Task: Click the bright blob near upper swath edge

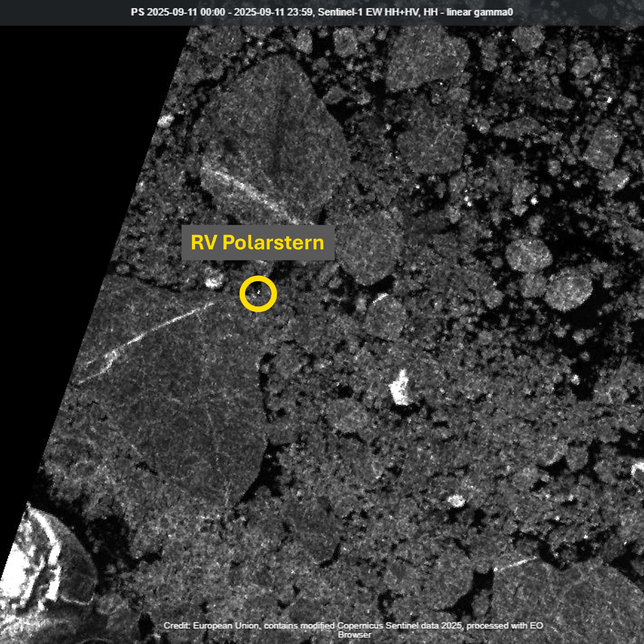Action: 166,120
